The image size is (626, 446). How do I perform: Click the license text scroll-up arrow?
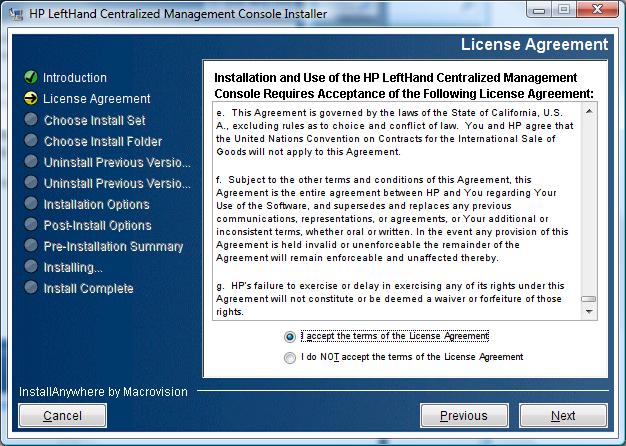click(x=589, y=111)
